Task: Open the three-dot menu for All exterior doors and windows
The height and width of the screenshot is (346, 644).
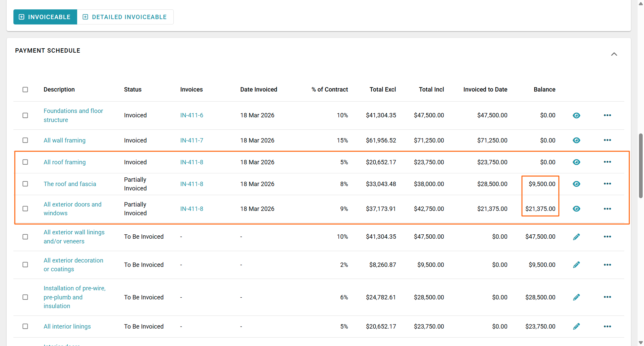Action: point(607,209)
